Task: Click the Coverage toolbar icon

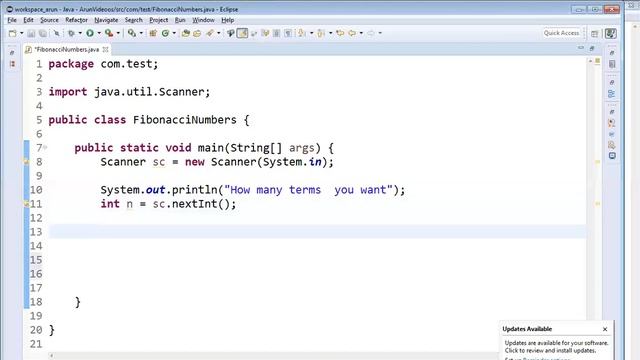Action: [x=132, y=33]
